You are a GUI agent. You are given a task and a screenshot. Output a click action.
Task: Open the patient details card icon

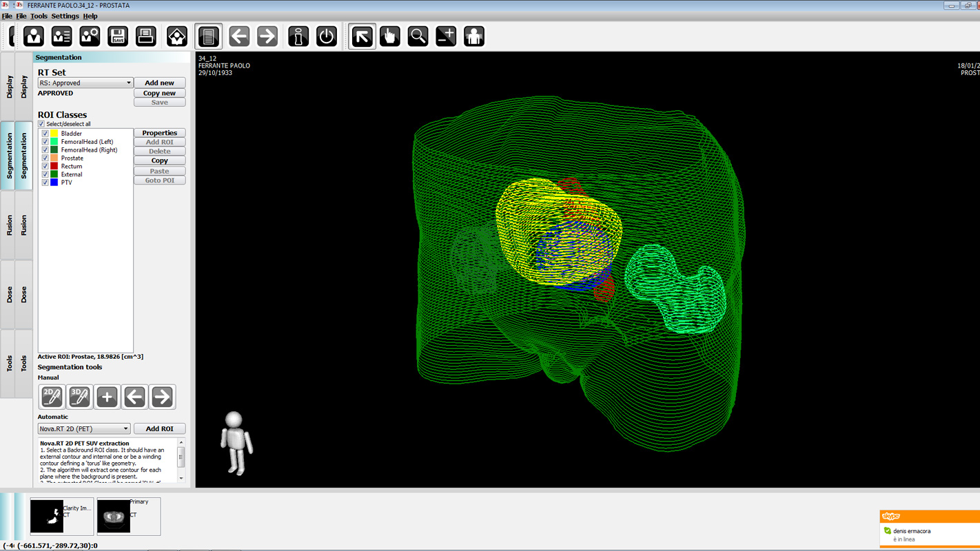(x=61, y=36)
